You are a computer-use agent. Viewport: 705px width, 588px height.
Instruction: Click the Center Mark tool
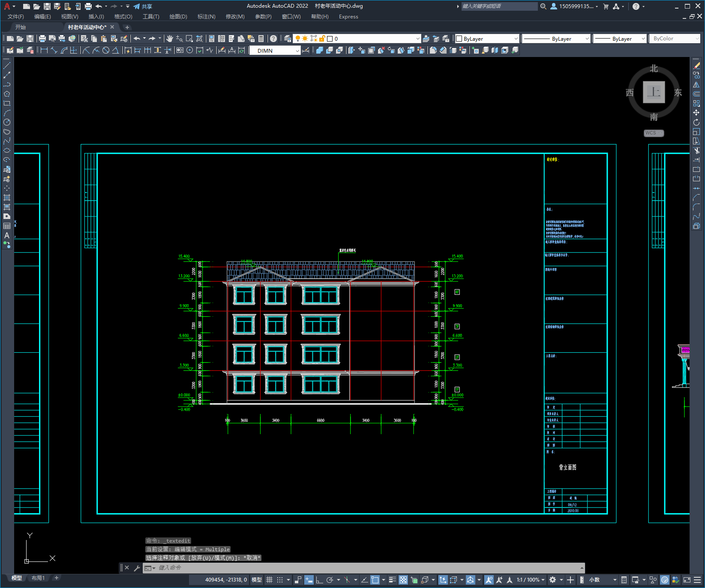pos(190,50)
